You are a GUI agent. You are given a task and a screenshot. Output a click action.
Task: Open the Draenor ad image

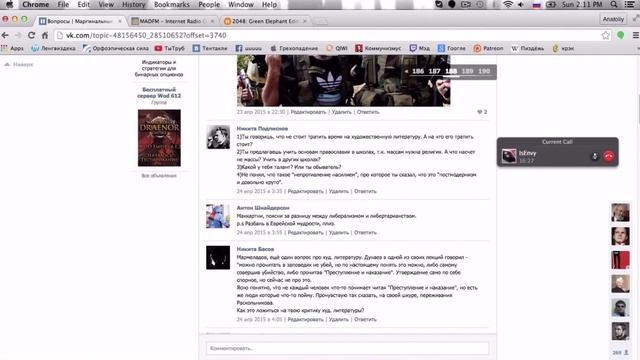(159, 138)
